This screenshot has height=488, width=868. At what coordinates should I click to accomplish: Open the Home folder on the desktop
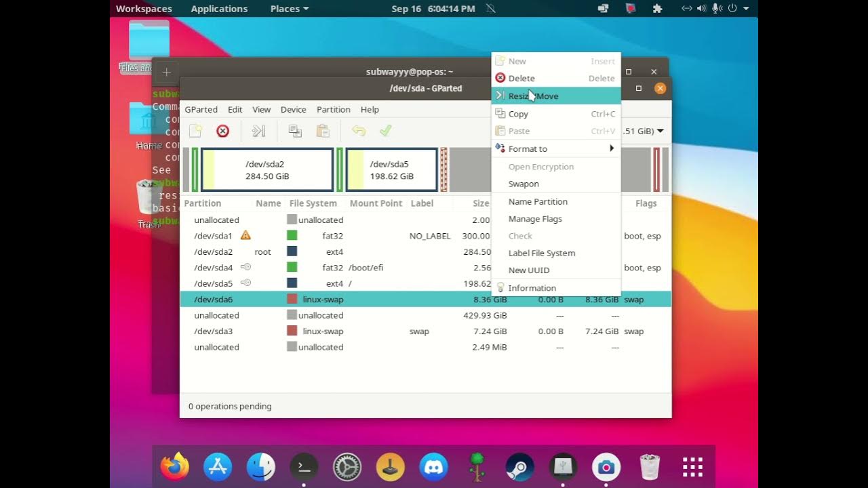point(149,120)
